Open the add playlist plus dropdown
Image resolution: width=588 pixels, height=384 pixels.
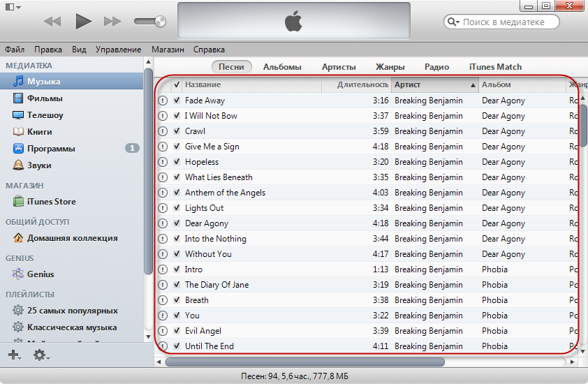point(14,355)
